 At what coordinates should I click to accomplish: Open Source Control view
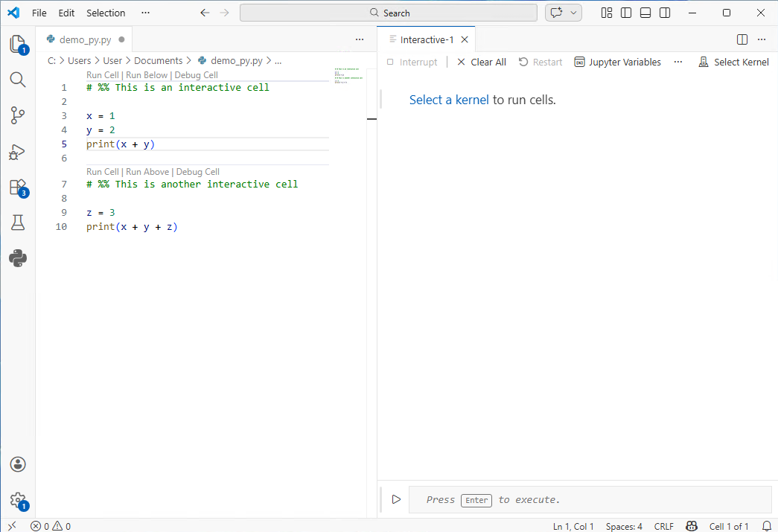(18, 115)
